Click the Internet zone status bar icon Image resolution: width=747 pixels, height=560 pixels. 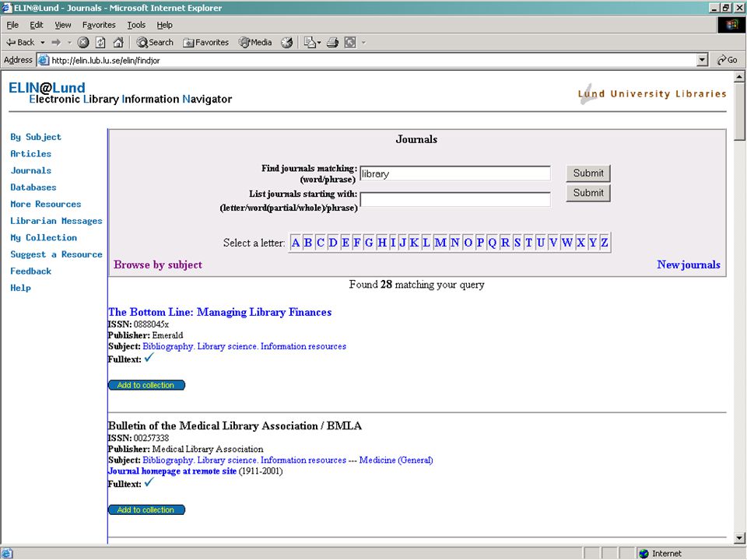tap(644, 553)
